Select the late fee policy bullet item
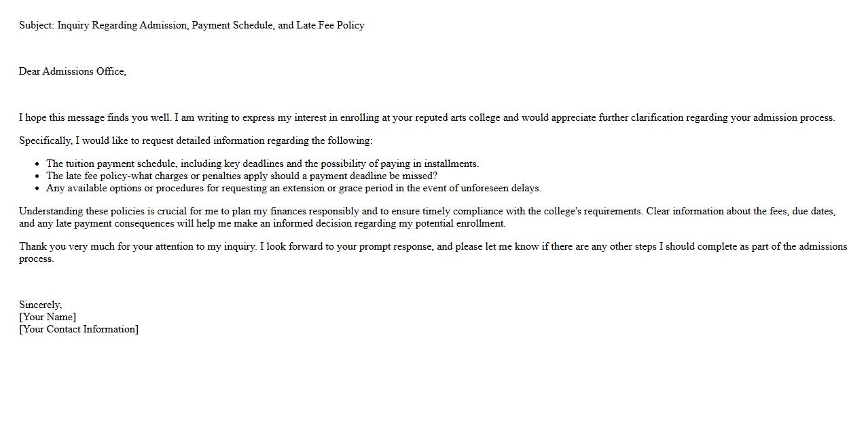The width and height of the screenshot is (868, 441). click(241, 176)
